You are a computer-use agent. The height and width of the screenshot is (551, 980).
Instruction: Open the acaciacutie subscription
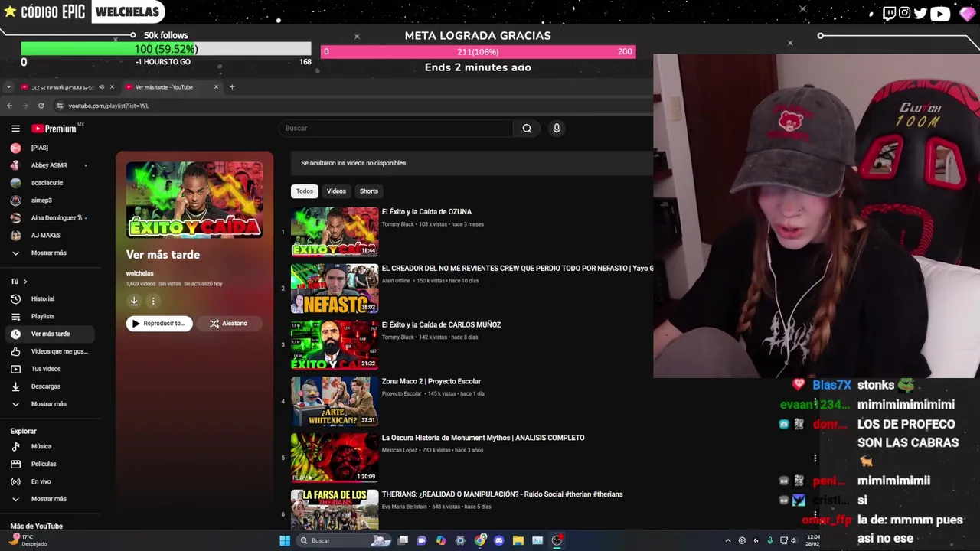(x=47, y=183)
